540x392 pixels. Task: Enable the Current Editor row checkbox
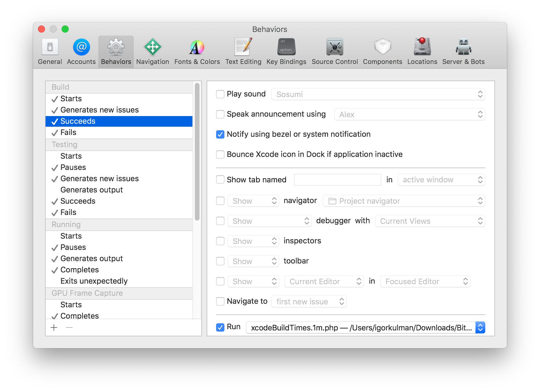point(220,281)
